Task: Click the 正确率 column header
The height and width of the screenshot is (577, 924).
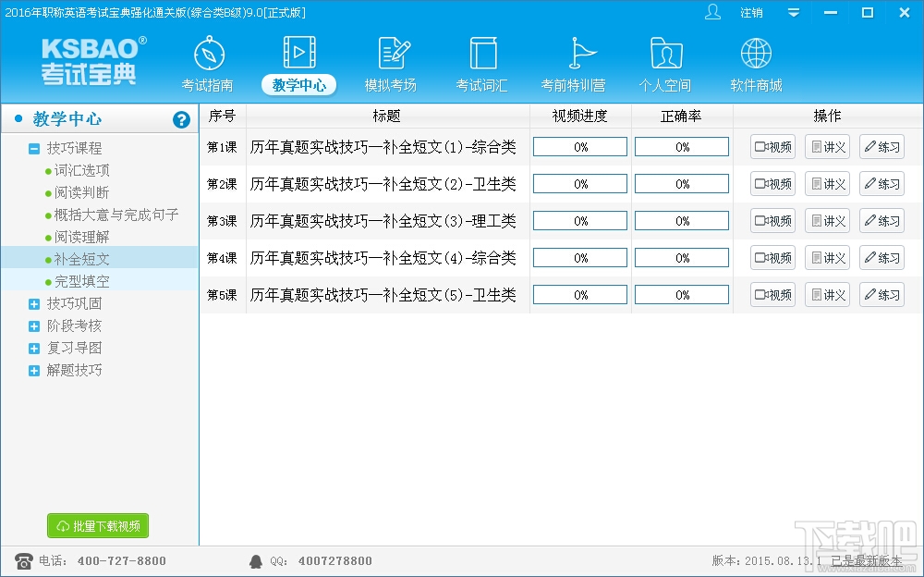Action: click(x=682, y=117)
